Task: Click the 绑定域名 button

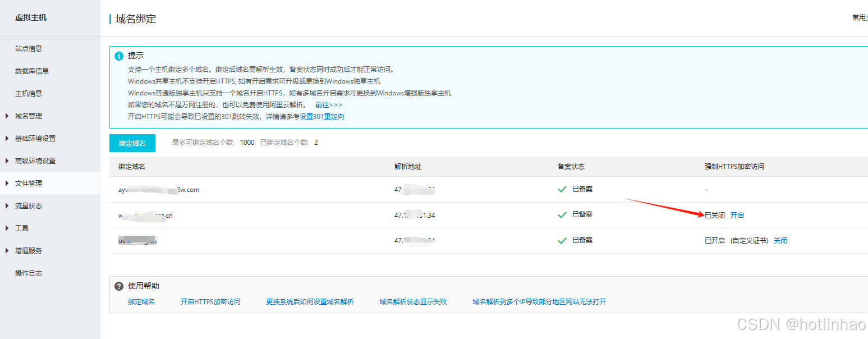Action: [x=132, y=143]
